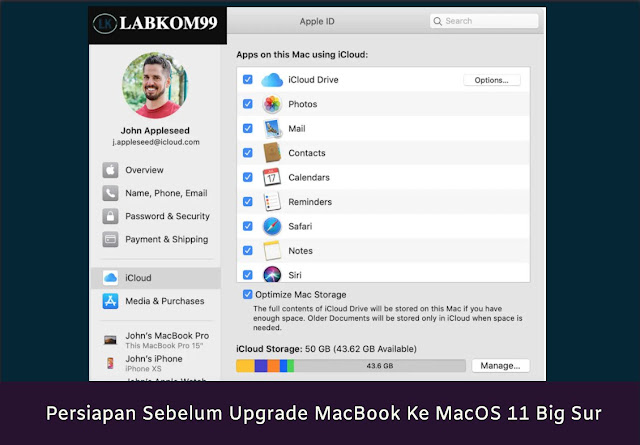The height and width of the screenshot is (445, 640).
Task: Select Media & Purchases in sidebar
Action: click(x=155, y=301)
